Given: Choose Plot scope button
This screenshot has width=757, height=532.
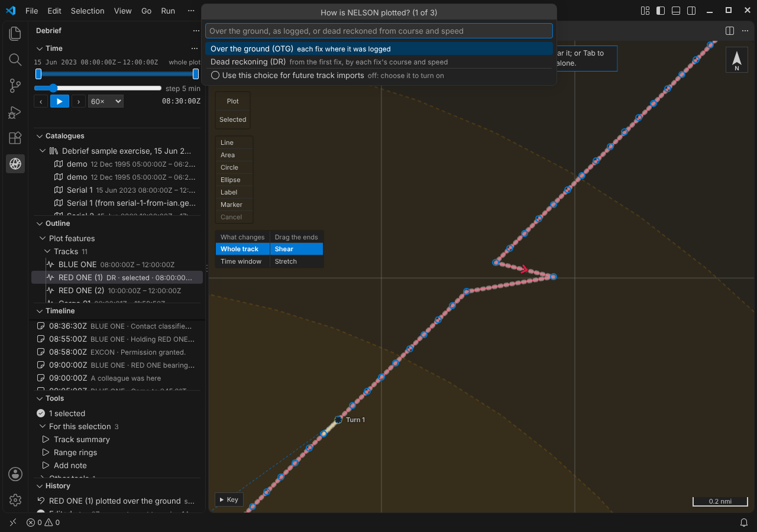Looking at the screenshot, I should [x=233, y=101].
